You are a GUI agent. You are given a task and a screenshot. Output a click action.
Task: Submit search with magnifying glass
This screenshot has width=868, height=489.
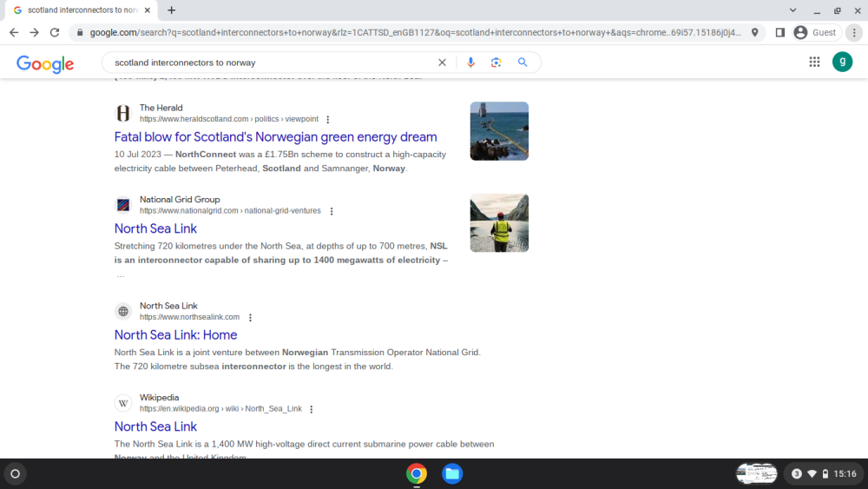(522, 63)
